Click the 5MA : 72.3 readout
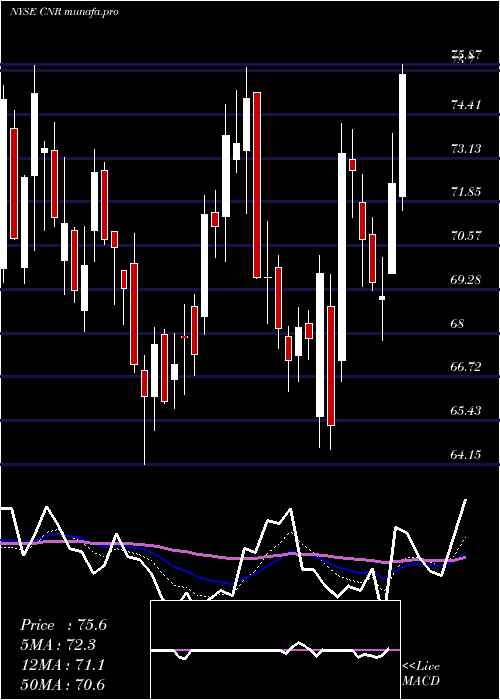The image size is (500, 700). [x=58, y=645]
